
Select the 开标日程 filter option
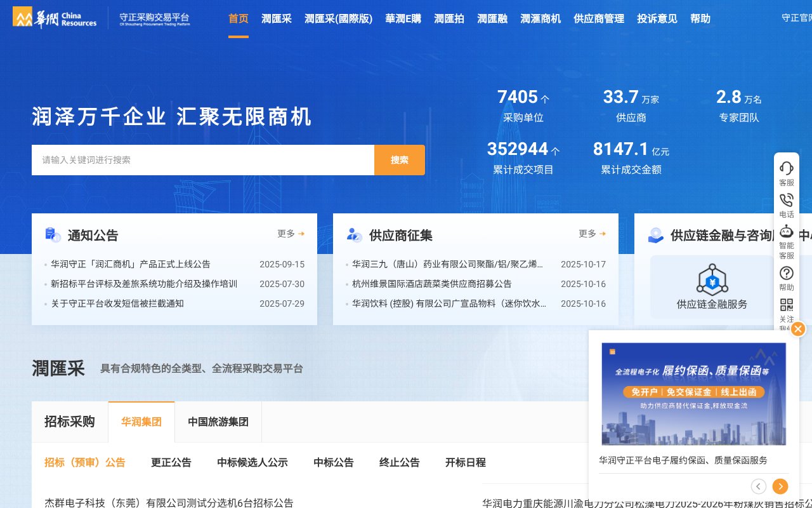pyautogui.click(x=465, y=463)
